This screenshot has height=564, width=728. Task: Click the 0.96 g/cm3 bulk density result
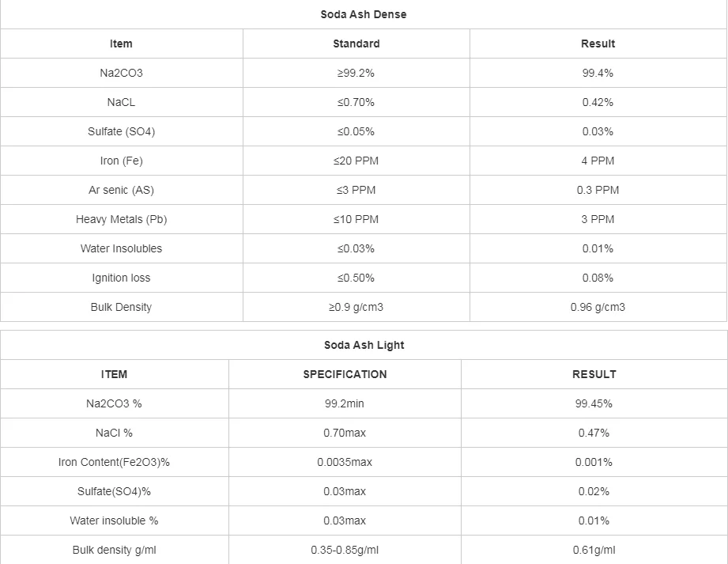(x=598, y=307)
